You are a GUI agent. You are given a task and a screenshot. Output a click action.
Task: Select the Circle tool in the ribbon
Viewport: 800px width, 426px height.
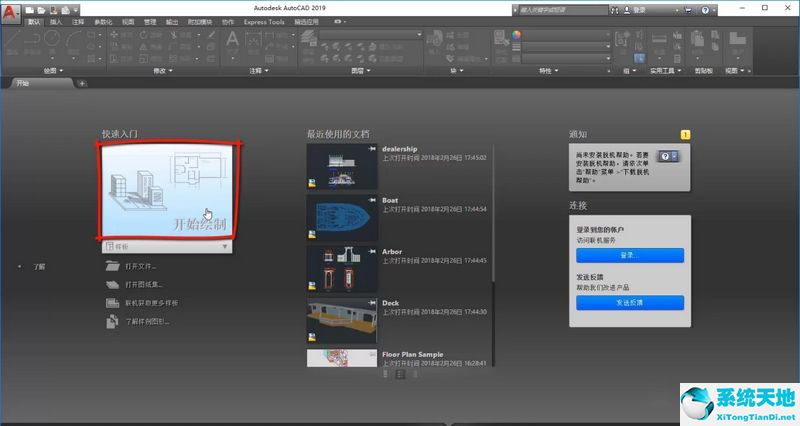coord(52,38)
